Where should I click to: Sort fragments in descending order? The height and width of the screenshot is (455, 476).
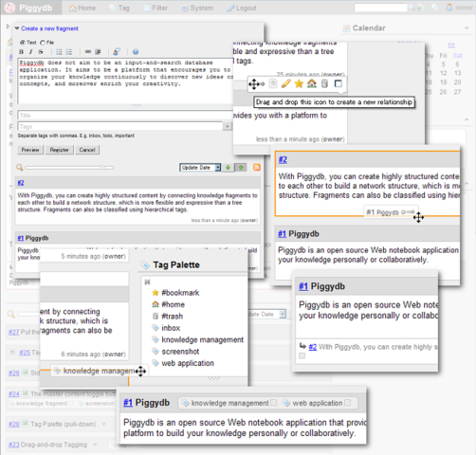[x=228, y=168]
